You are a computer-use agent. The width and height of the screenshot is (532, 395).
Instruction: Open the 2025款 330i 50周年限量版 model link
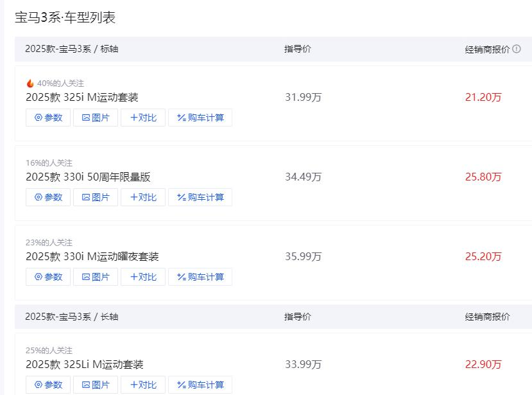(x=88, y=177)
